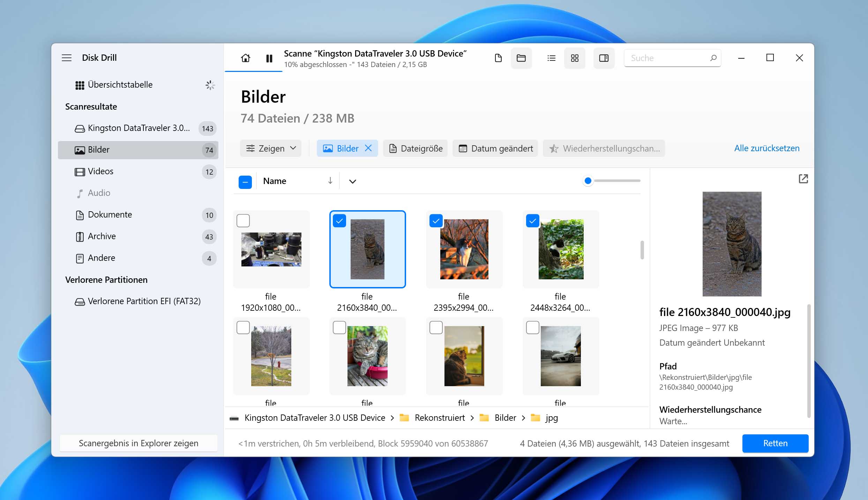
Task: Open the Datum geändert filter
Action: (x=495, y=148)
